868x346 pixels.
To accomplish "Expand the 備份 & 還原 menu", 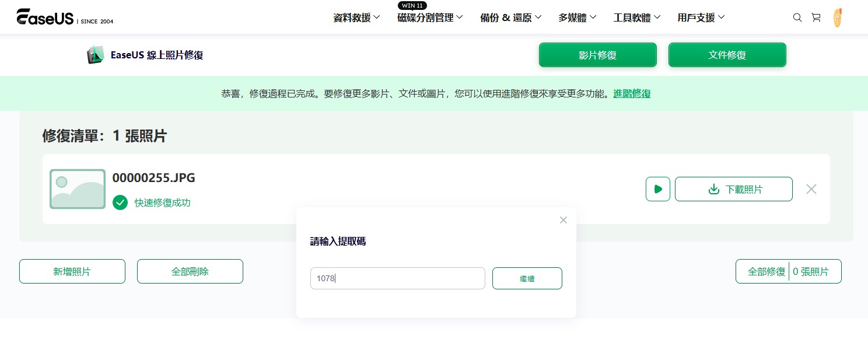I will (510, 18).
